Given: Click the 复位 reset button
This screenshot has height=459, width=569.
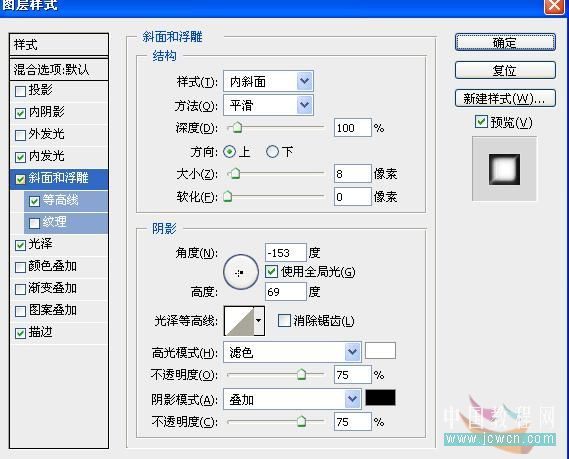Looking at the screenshot, I should [505, 70].
